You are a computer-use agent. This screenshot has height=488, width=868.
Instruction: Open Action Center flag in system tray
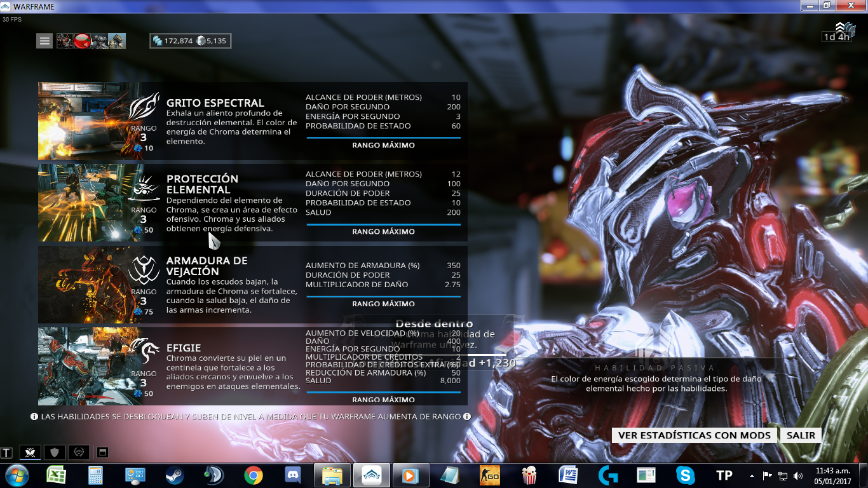[767, 475]
